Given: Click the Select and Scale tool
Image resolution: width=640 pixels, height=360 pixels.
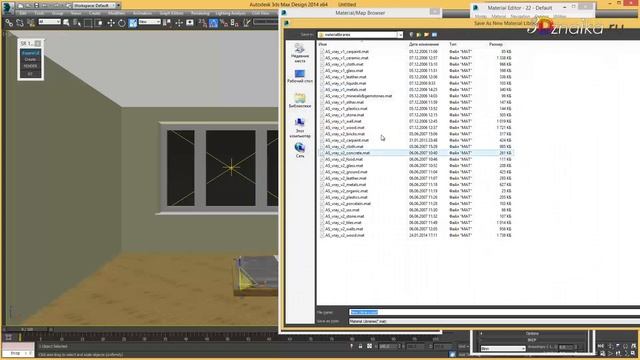Looking at the screenshot, I should tap(133, 23).
